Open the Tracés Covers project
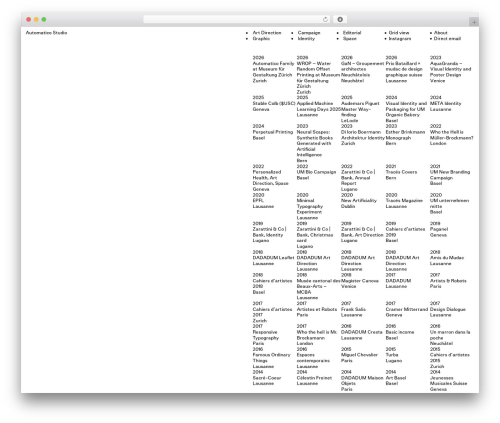 point(401,172)
